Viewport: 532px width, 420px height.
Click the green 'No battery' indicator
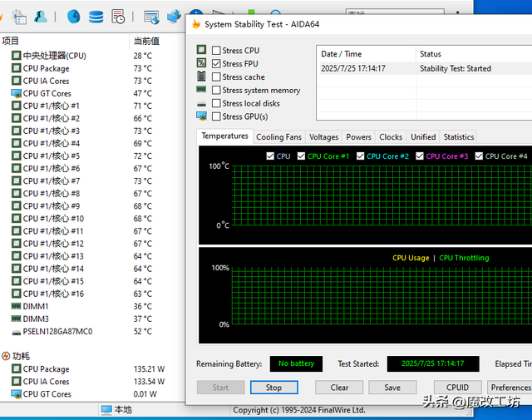tap(296, 363)
